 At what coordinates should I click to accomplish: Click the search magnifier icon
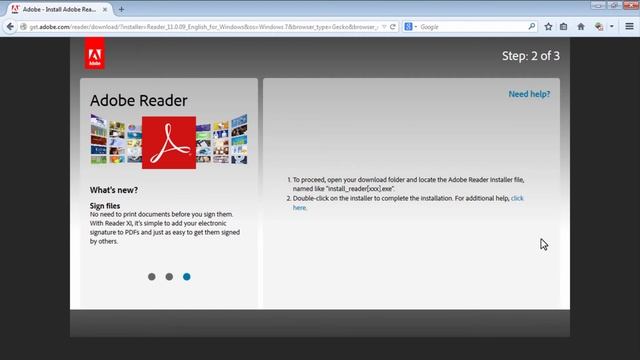click(x=531, y=27)
